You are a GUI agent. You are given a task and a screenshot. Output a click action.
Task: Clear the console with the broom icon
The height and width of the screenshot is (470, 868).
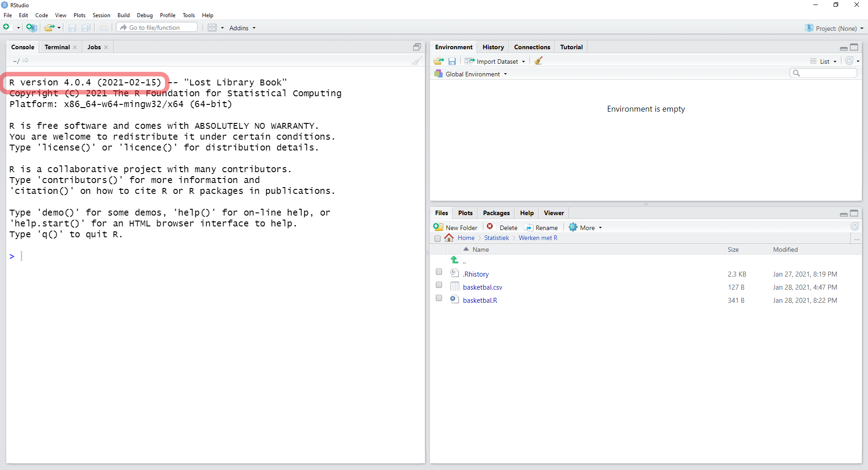point(416,61)
